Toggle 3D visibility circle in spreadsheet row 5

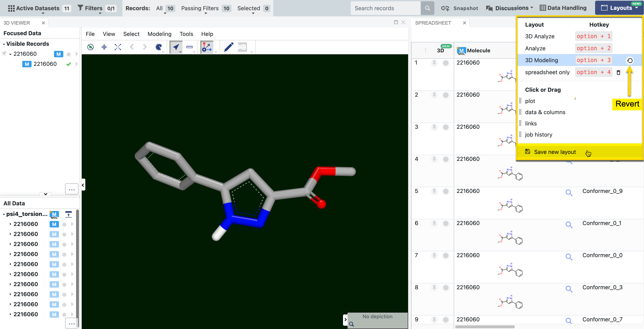coord(446,191)
